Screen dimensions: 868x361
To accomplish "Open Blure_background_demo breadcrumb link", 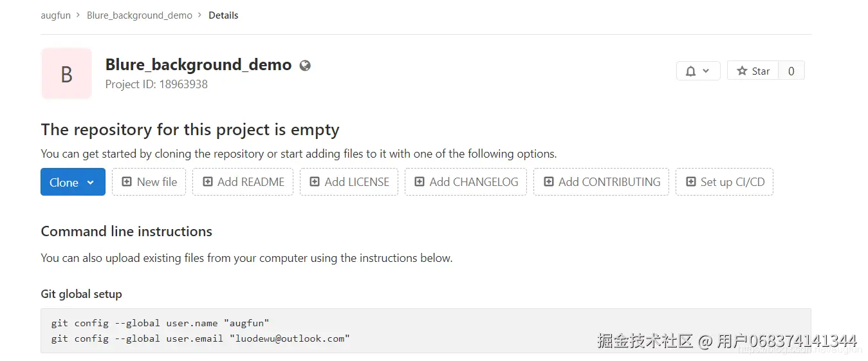I will pyautogui.click(x=140, y=15).
